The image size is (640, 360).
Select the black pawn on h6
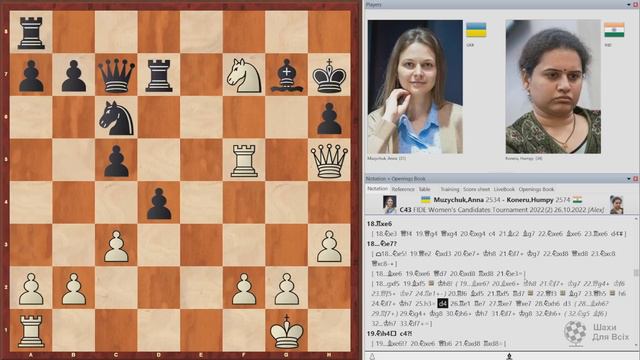329,119
